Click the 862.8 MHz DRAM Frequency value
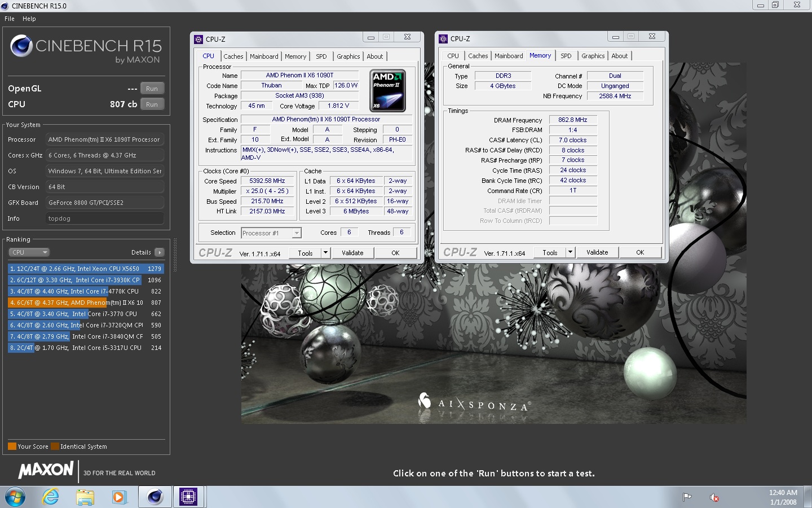Image resolution: width=812 pixels, height=508 pixels. coord(573,120)
